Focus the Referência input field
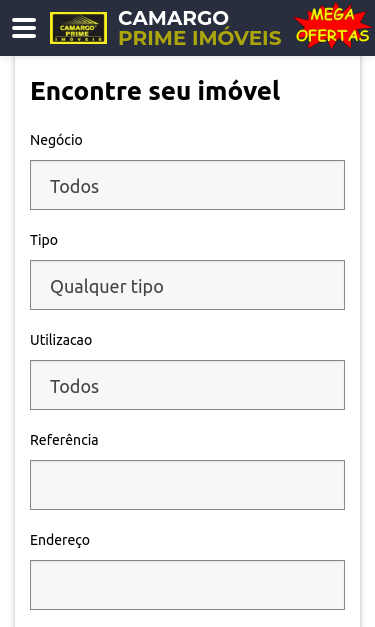The height and width of the screenshot is (627, 375). click(188, 485)
